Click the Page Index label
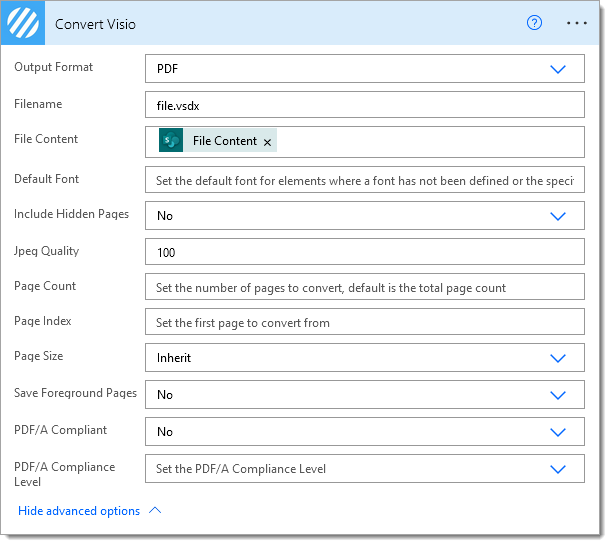Image resolution: width=610 pixels, height=545 pixels. pyautogui.click(x=43, y=321)
